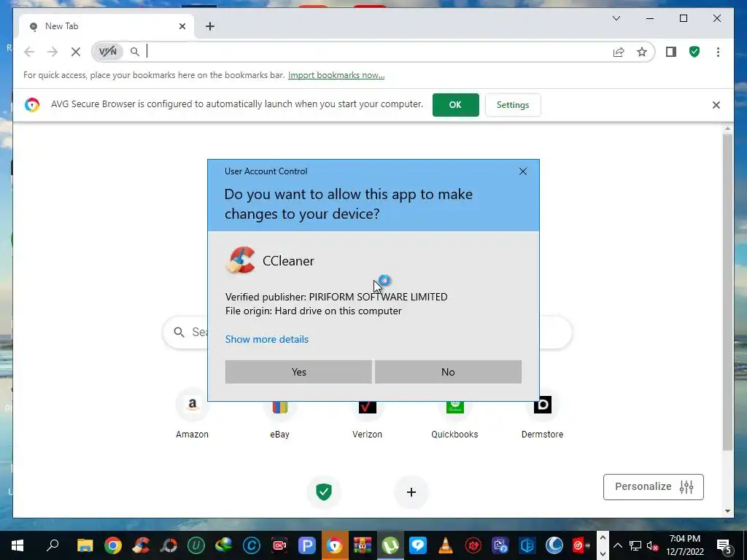
Task: Open VLC media player from the taskbar
Action: pos(446,545)
